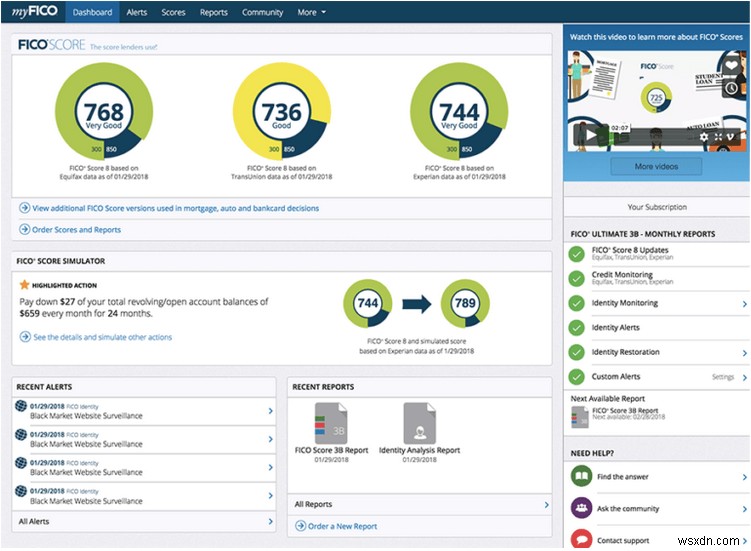Like the video with the heart icon
Screen dimensions: 751x551
tap(734, 64)
